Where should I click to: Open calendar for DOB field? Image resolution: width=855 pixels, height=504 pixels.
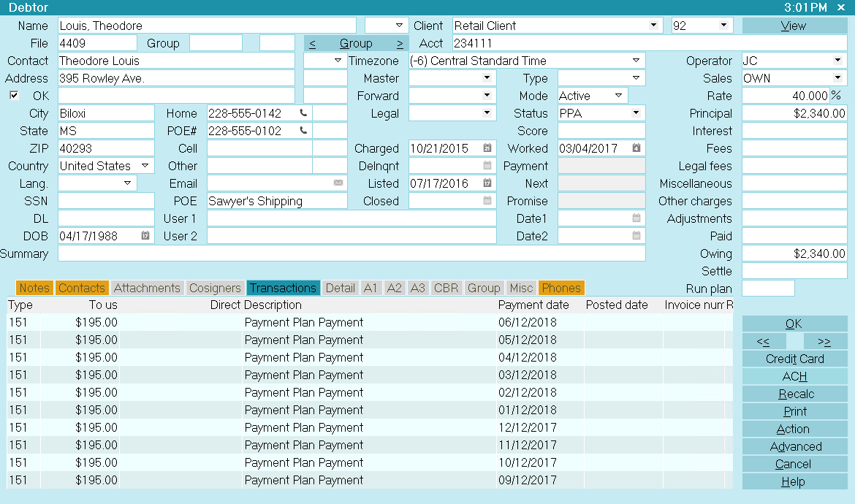[145, 236]
